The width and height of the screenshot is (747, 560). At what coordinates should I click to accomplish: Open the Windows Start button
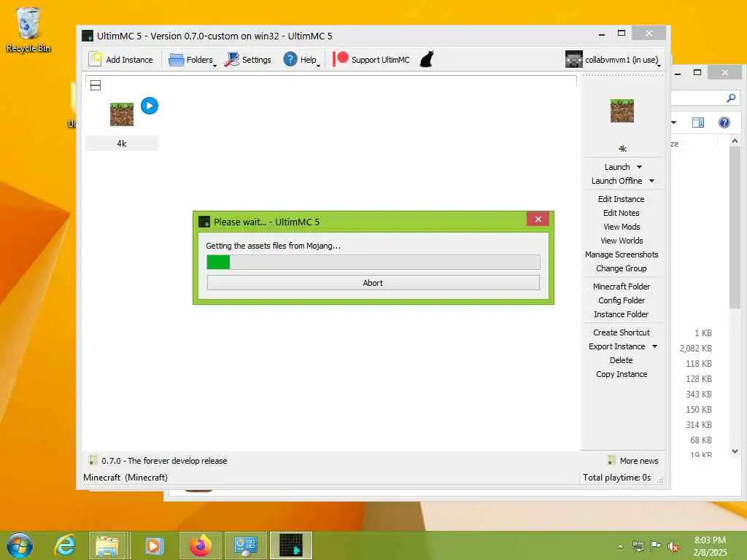pyautogui.click(x=20, y=545)
